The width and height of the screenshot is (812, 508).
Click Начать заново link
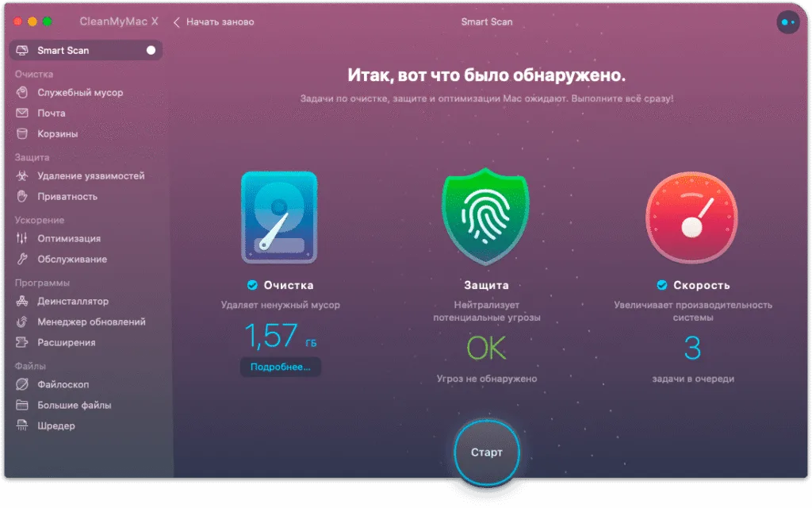click(220, 22)
